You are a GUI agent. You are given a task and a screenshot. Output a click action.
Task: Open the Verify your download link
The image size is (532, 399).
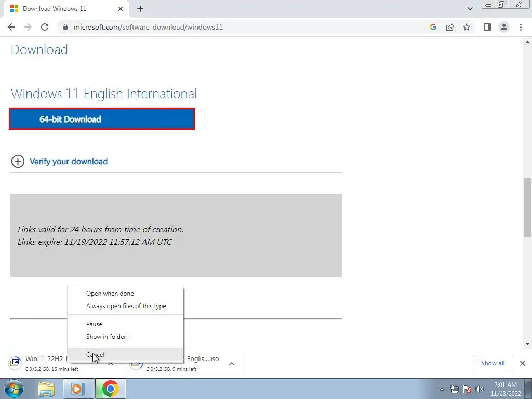click(69, 162)
